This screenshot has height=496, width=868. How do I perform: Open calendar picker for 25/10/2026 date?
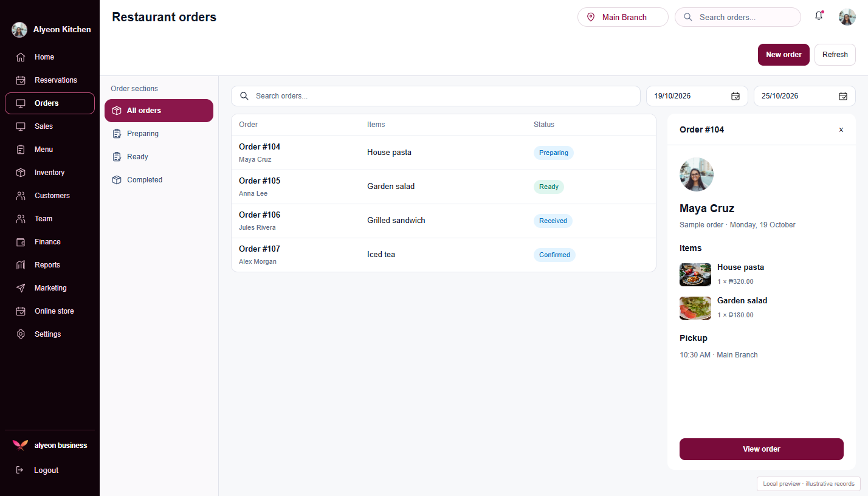[843, 96]
